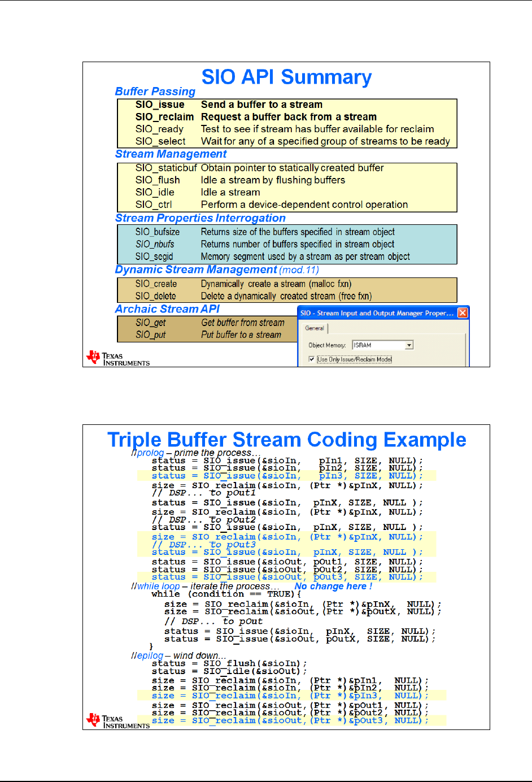
Task: Click 'Idle a stream by flushing buffers' description
Action: (x=273, y=180)
